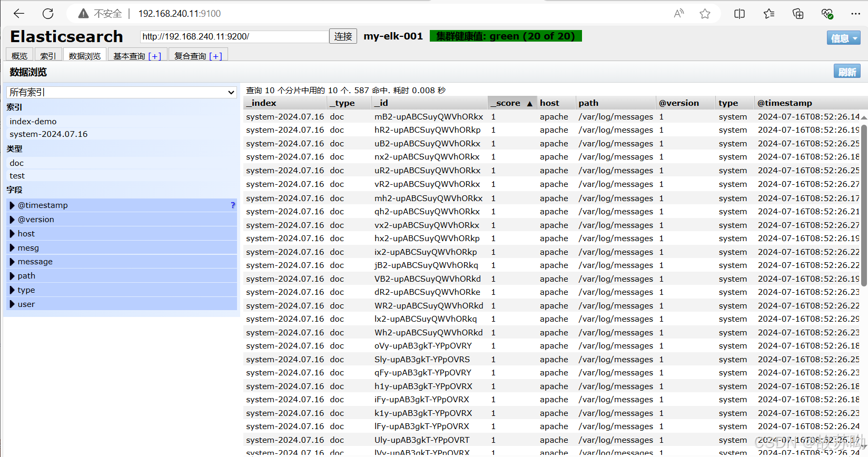The height and width of the screenshot is (457, 868).
Task: Open the browser favorites list icon
Action: (769, 14)
